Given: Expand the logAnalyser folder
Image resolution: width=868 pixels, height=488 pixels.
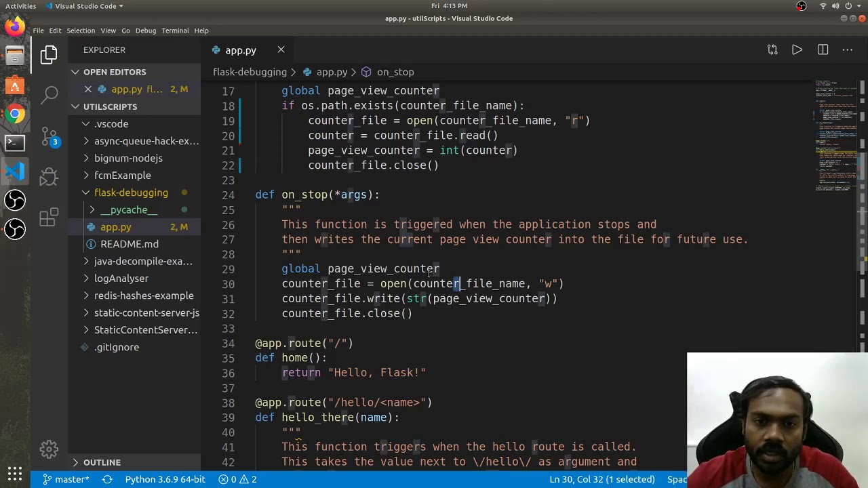Looking at the screenshot, I should [x=134, y=279].
